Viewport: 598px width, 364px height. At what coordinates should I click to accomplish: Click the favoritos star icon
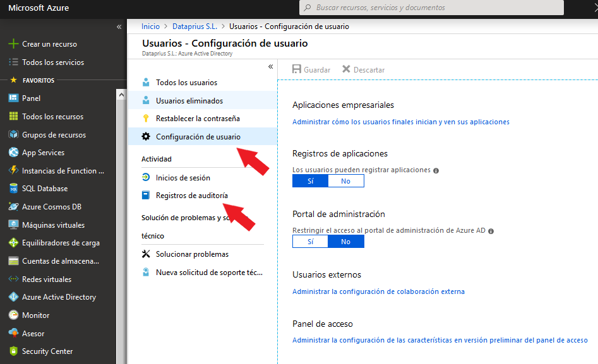click(x=13, y=80)
